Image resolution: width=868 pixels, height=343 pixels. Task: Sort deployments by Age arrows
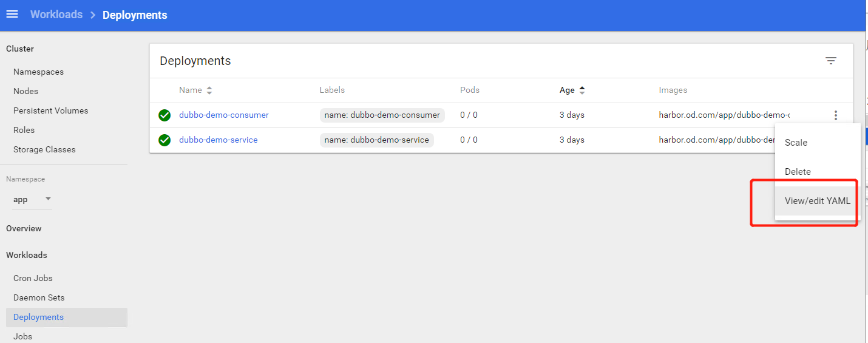(x=582, y=90)
